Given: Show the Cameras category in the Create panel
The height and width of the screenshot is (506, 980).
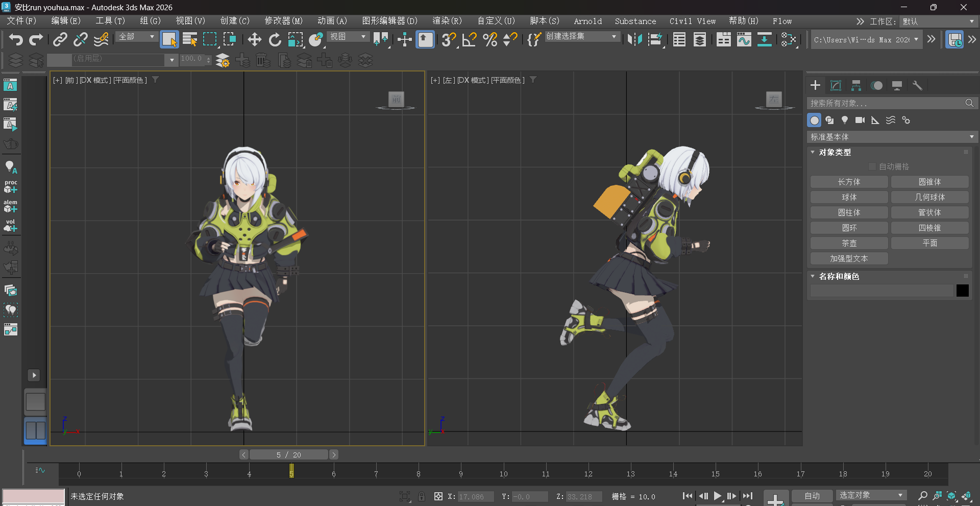Looking at the screenshot, I should point(860,121).
